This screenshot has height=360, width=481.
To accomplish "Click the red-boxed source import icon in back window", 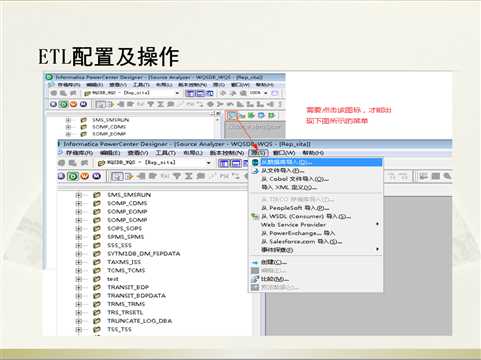I will 232,116.
